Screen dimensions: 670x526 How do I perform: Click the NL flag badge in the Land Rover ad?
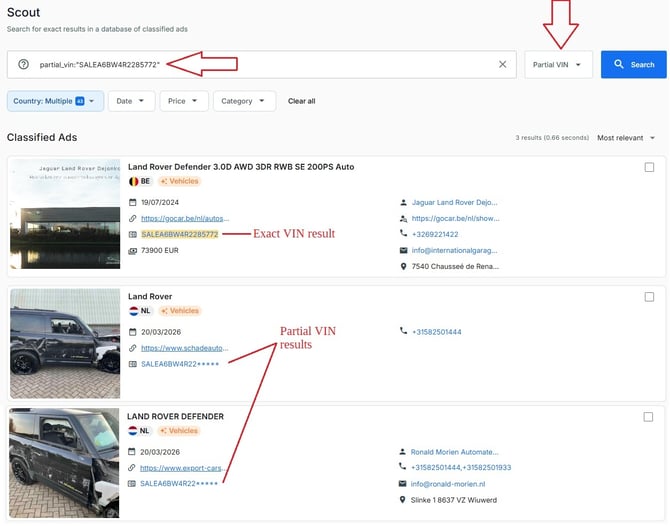[x=140, y=311]
